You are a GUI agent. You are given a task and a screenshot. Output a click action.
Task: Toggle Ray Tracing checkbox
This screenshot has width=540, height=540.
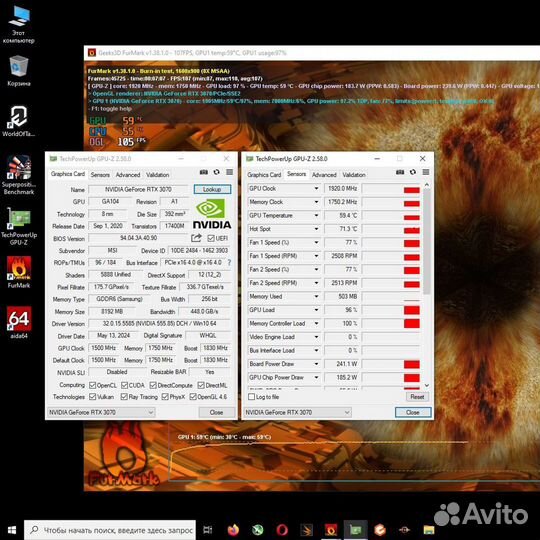click(x=124, y=397)
